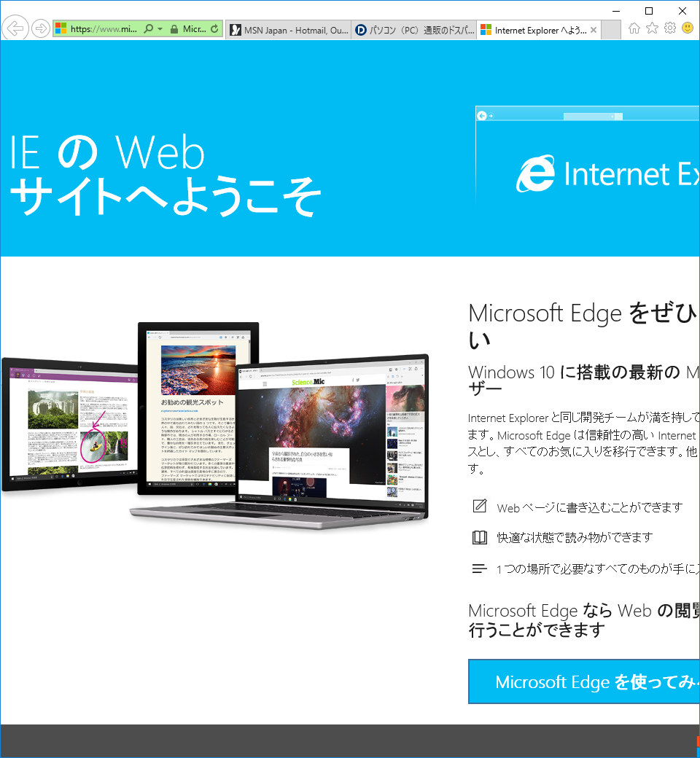
Task: Click the browser Back arrow button
Action: [x=15, y=29]
